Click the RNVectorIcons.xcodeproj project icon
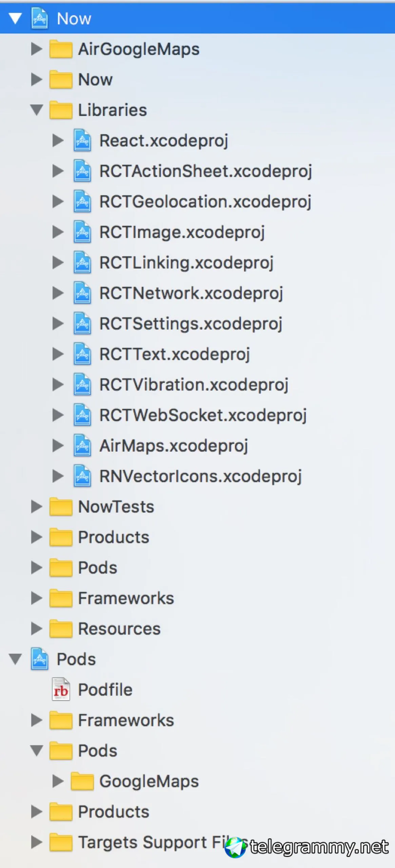The image size is (395, 868). (82, 476)
